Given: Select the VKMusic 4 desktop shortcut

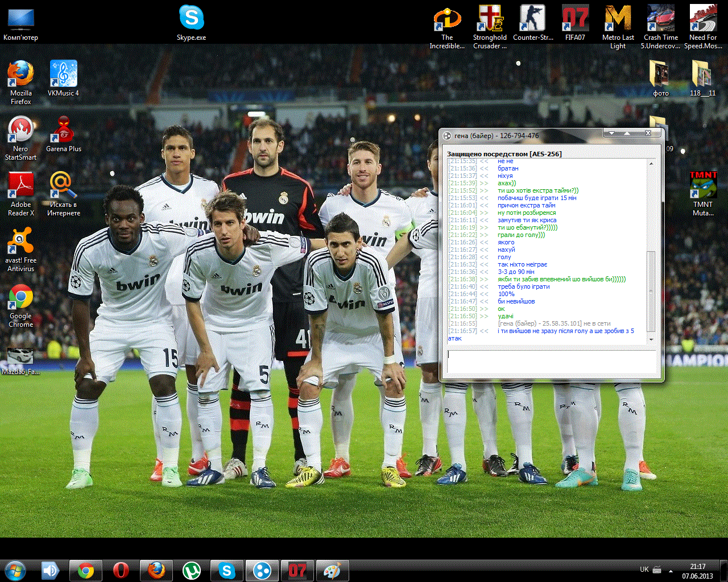Looking at the screenshot, I should [63, 79].
